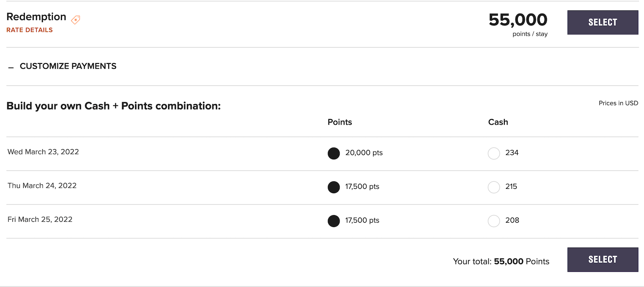The width and height of the screenshot is (644, 287).
Task: Open Rate Details for the Redemption rate
Action: pyautogui.click(x=29, y=30)
